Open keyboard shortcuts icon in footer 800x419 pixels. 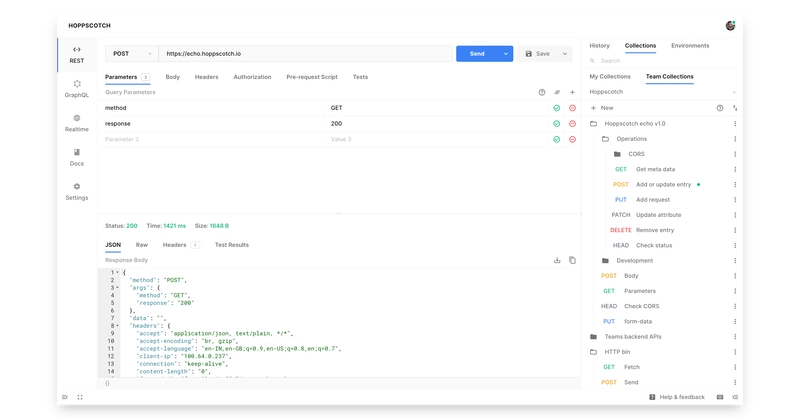(x=720, y=397)
